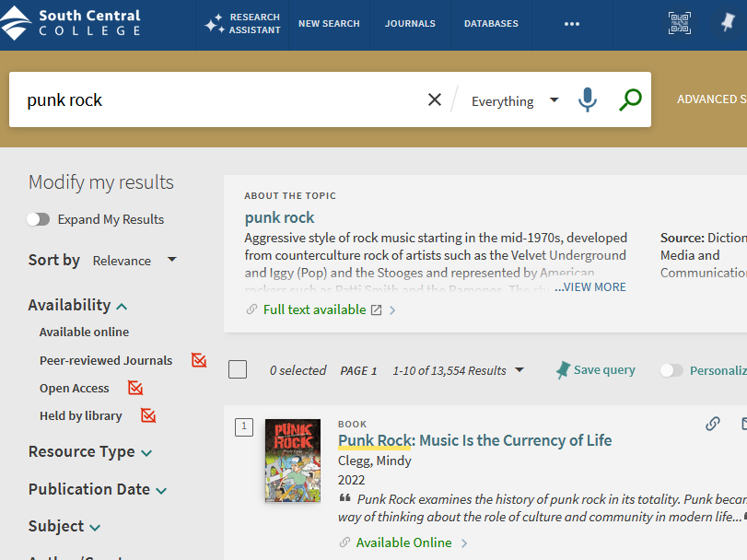The width and height of the screenshot is (747, 560).
Task: Open Advanced Search link
Action: tap(712, 99)
